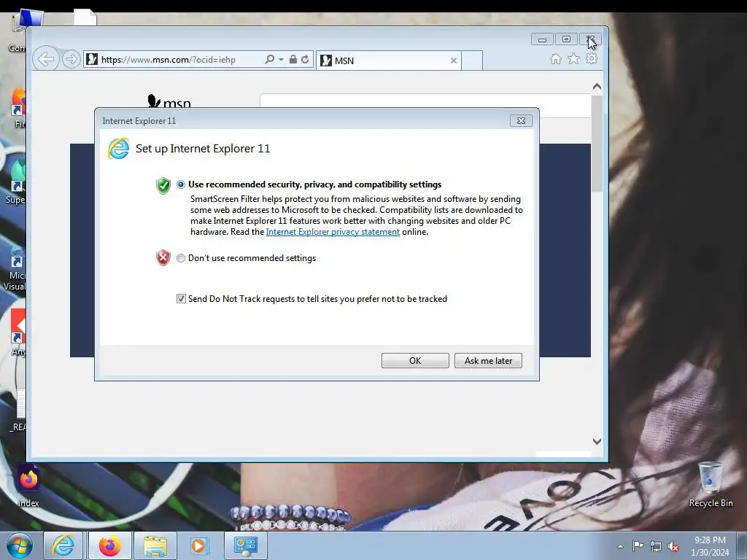This screenshot has height=560, width=747.
Task: Click Internet Explorer taskbar icon
Action: click(x=63, y=545)
